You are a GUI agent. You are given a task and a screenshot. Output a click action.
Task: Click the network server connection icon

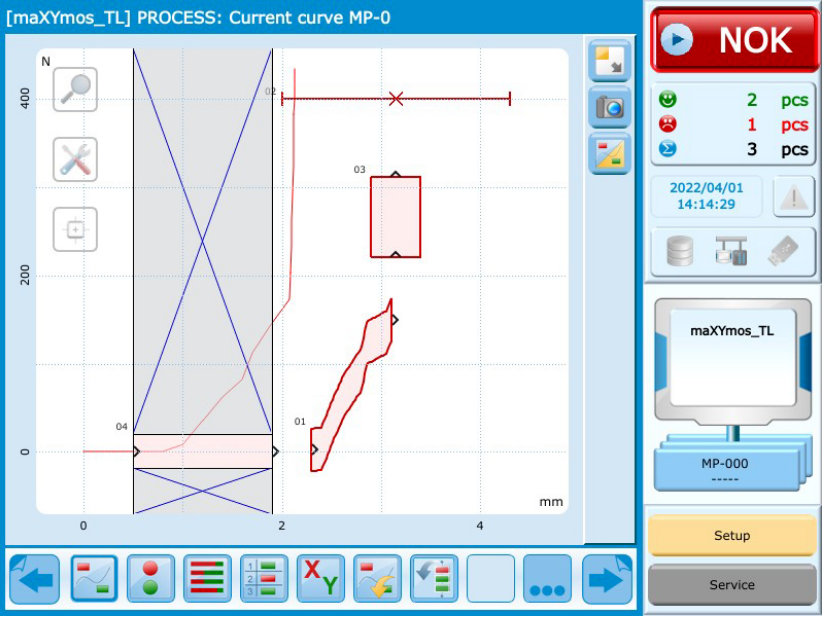pos(732,251)
